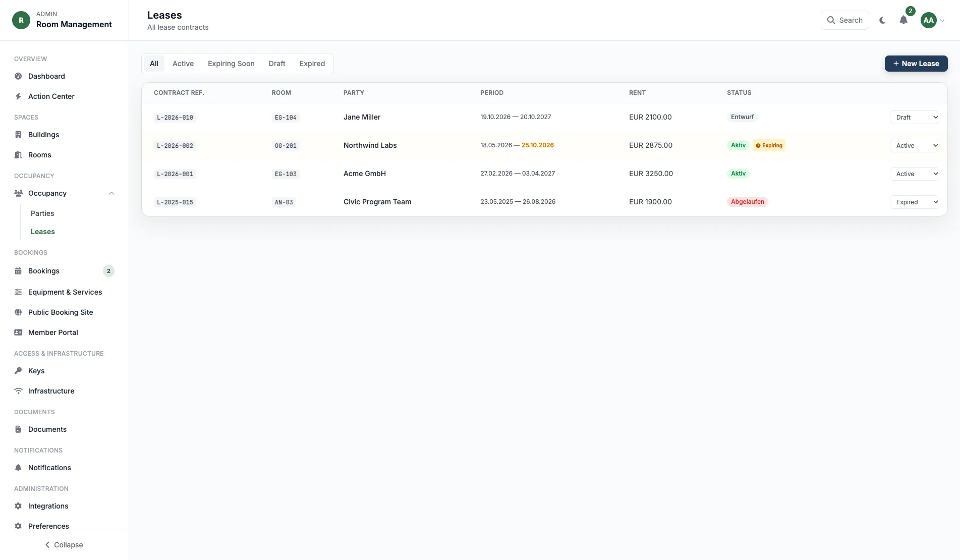Collapse the Occupancy section chevron
The image size is (960, 560).
pos(111,193)
